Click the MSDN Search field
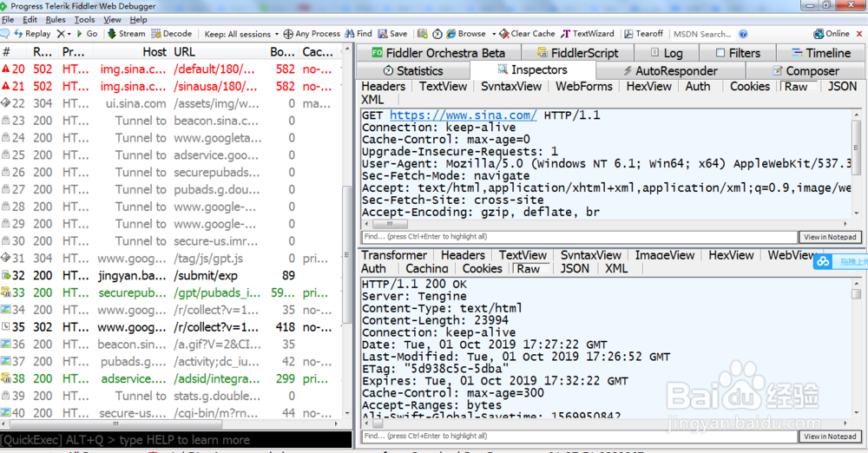868x453 pixels. (703, 34)
